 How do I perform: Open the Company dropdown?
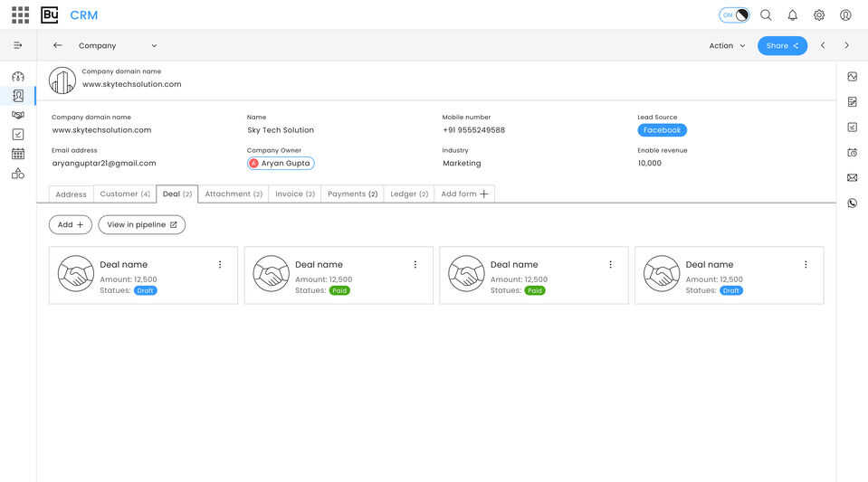[x=118, y=45]
